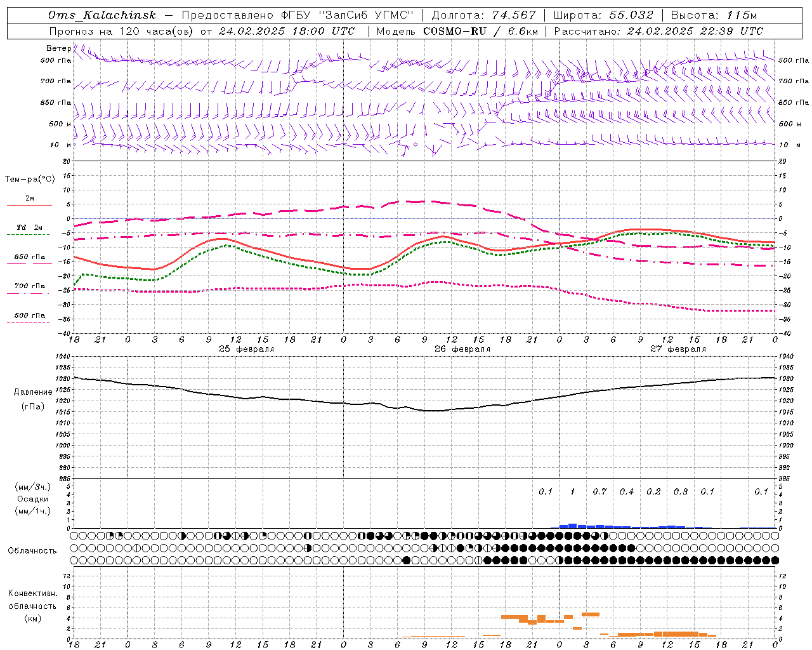Select the date label 26 февраля

click(x=462, y=349)
